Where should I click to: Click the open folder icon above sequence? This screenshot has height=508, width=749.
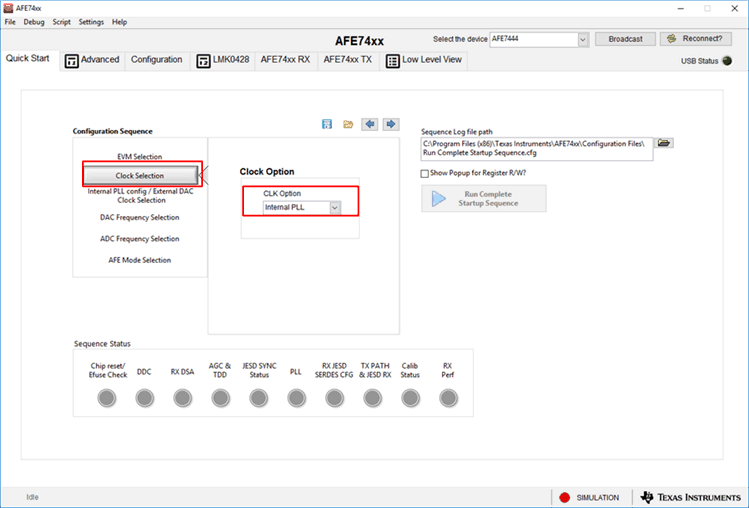[348, 124]
